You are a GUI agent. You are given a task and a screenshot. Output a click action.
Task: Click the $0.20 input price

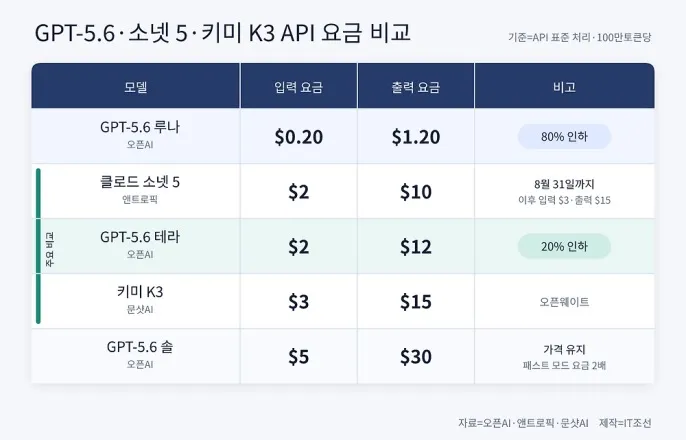point(298,137)
